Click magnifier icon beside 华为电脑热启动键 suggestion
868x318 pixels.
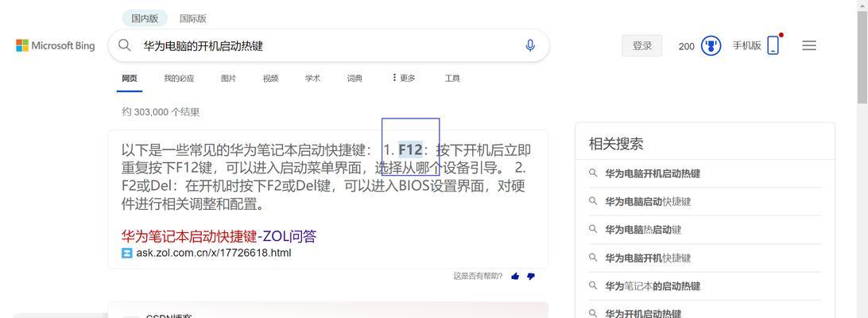[593, 229]
